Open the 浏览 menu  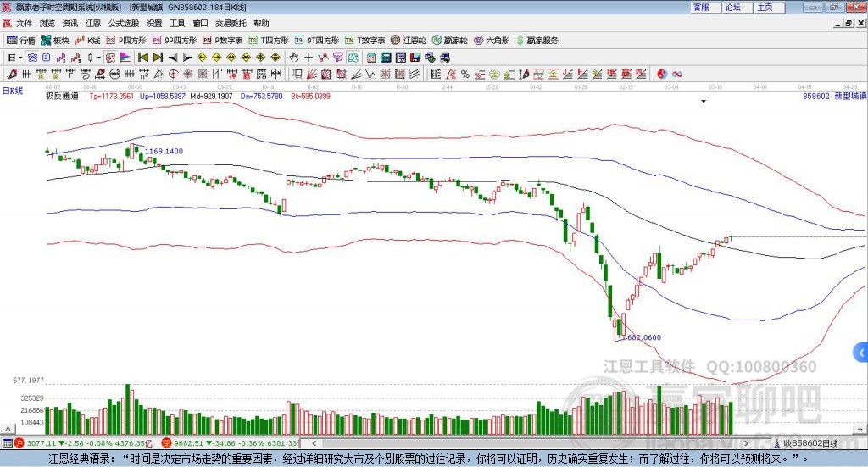47,23
